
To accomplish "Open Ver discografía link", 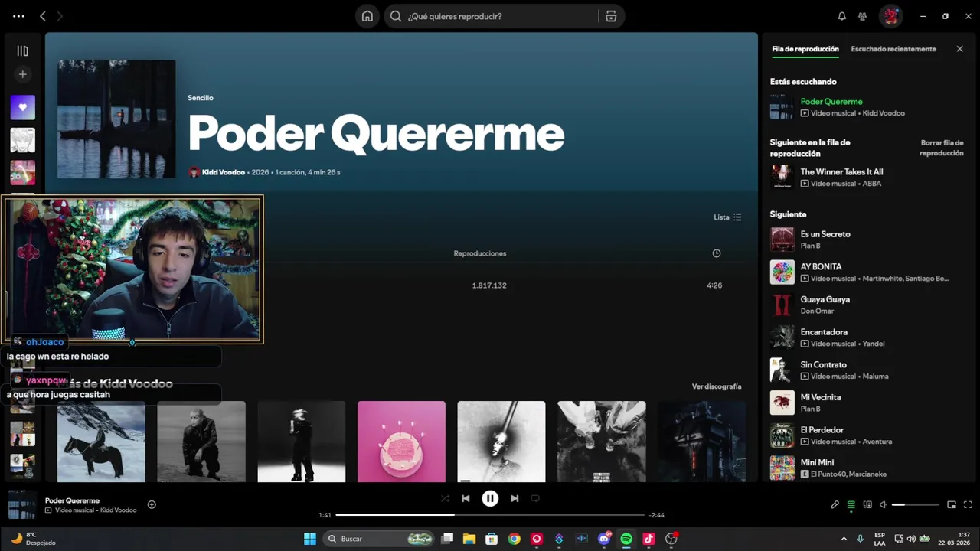I will coord(717,386).
